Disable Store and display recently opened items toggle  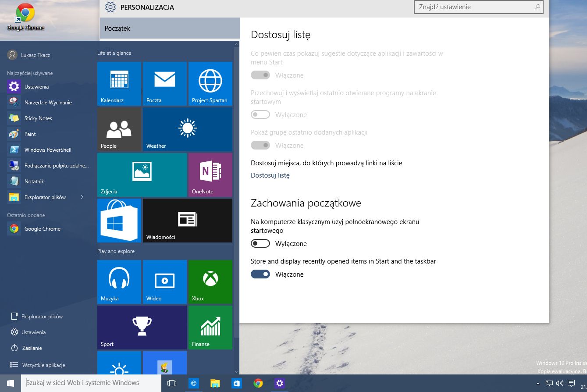(260, 274)
